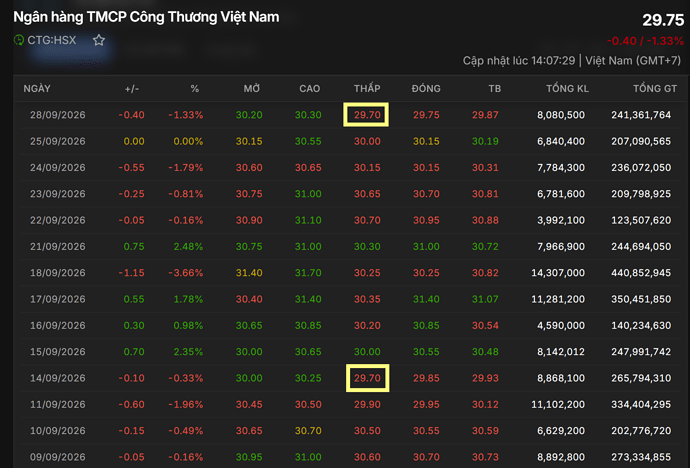
Task: Click the low price 29.70 on 14/09/2026
Action: (x=367, y=378)
